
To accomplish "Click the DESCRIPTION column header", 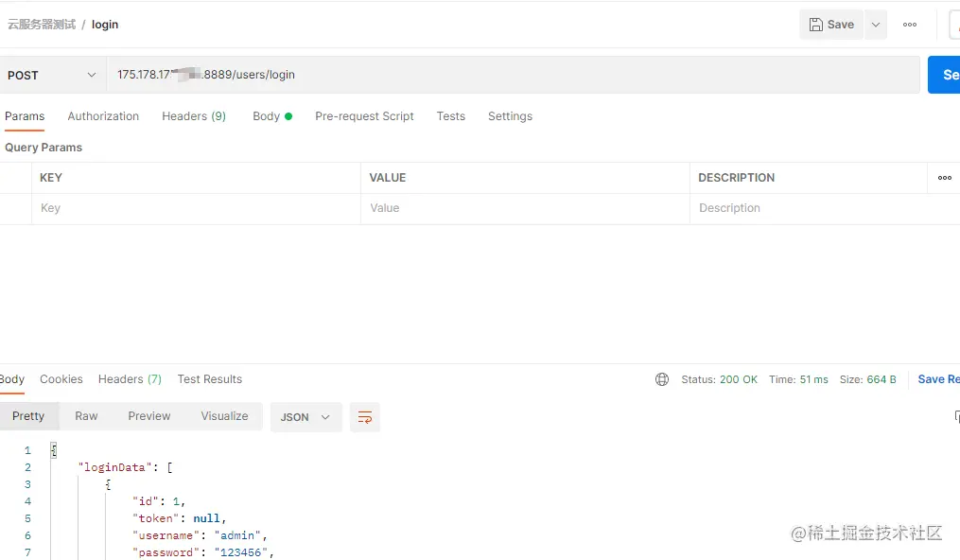I will click(737, 178).
